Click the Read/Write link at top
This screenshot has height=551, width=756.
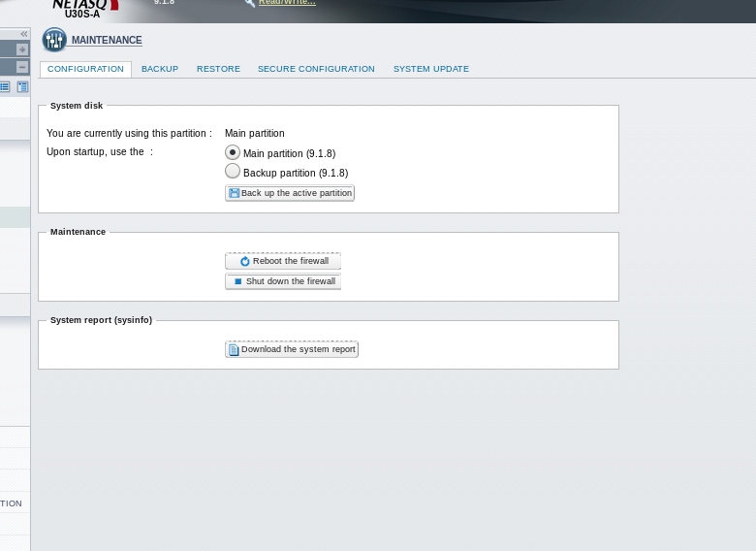pos(287,2)
